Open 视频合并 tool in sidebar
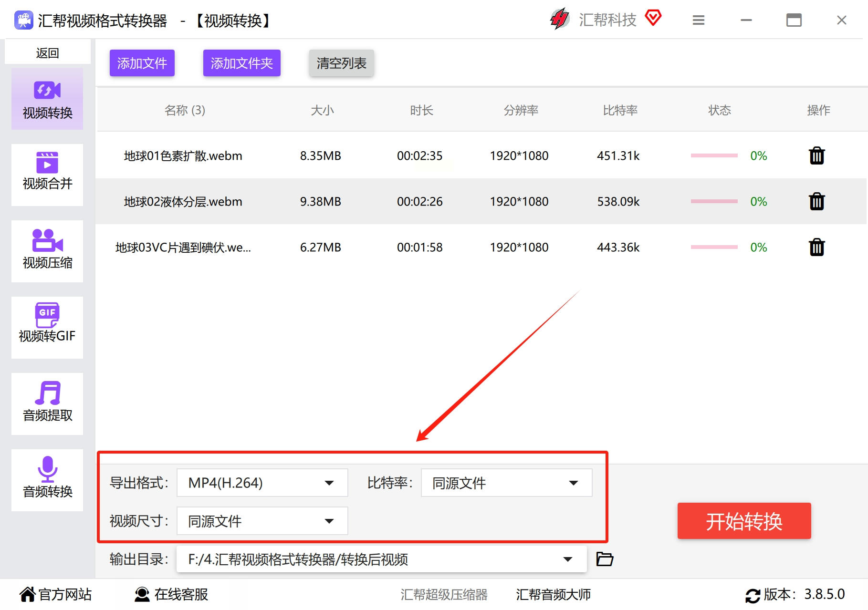The height and width of the screenshot is (610, 868). coord(47,175)
